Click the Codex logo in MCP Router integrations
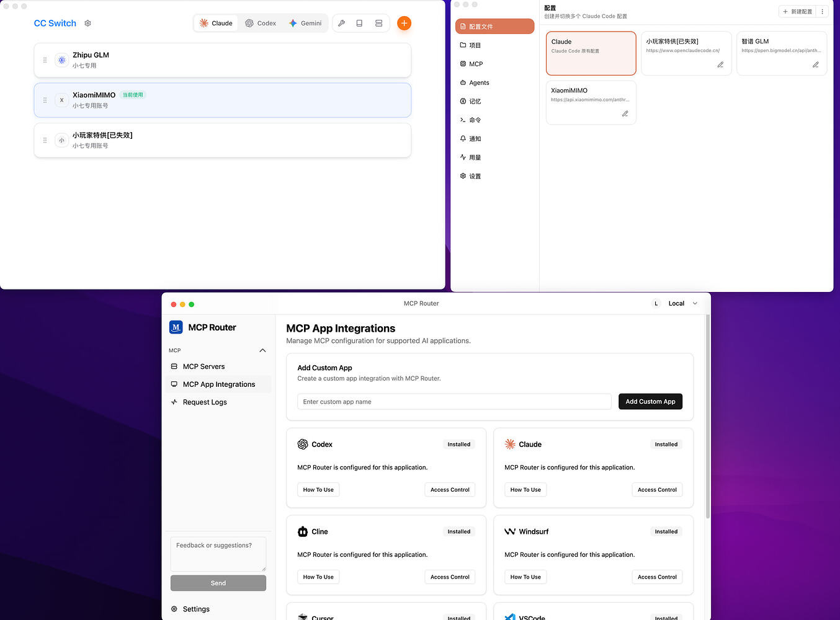 (x=303, y=445)
